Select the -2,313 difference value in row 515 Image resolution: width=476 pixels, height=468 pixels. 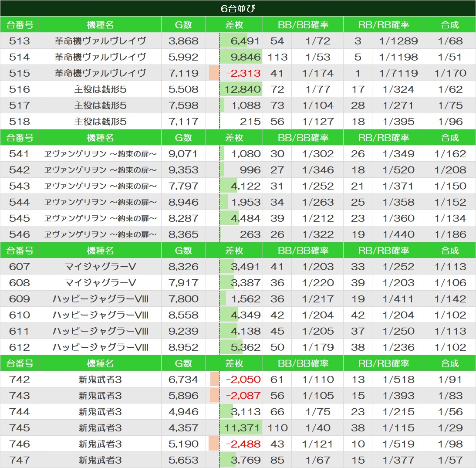click(243, 73)
